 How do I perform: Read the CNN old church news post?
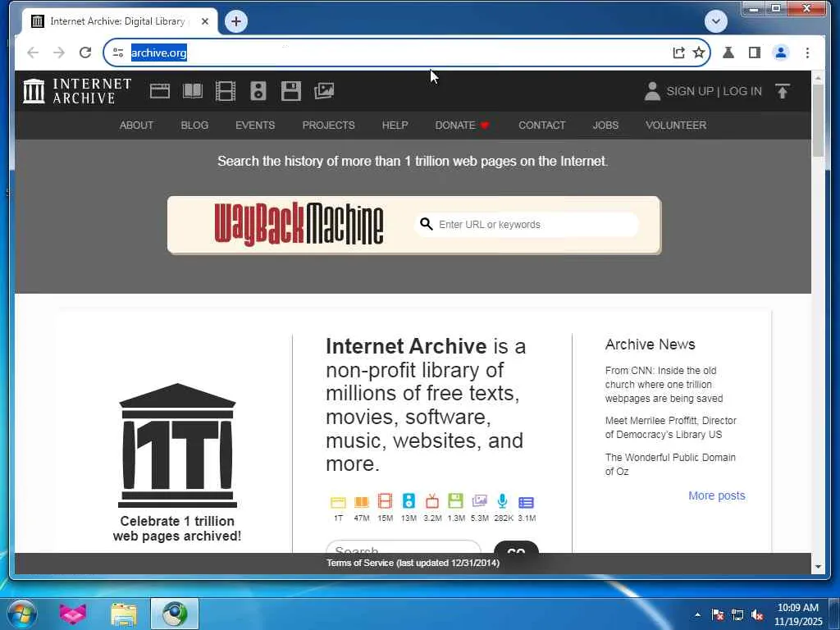pyautogui.click(x=664, y=384)
